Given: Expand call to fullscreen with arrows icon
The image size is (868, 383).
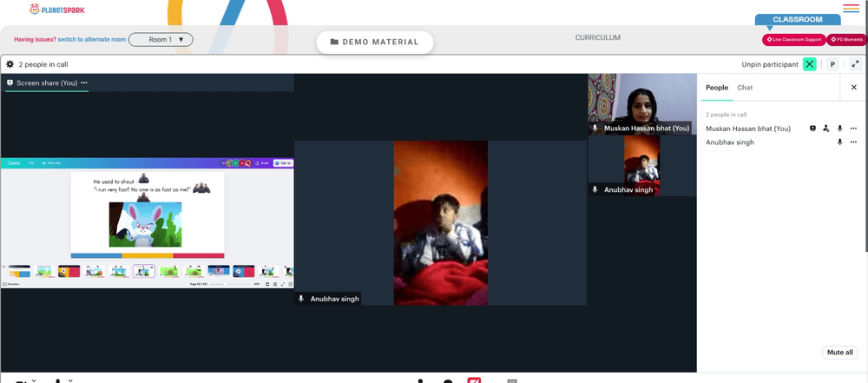Looking at the screenshot, I should tap(855, 64).
